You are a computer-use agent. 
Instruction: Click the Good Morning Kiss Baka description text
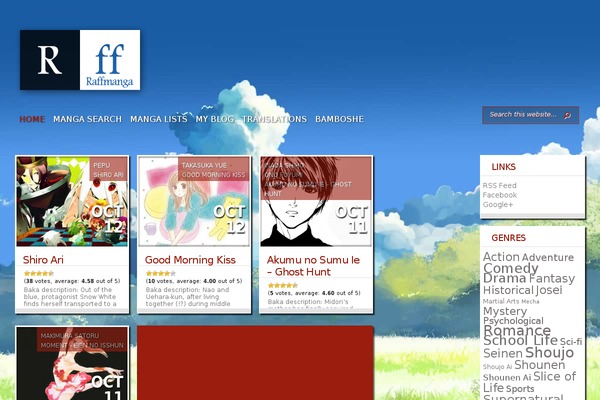pos(188,297)
